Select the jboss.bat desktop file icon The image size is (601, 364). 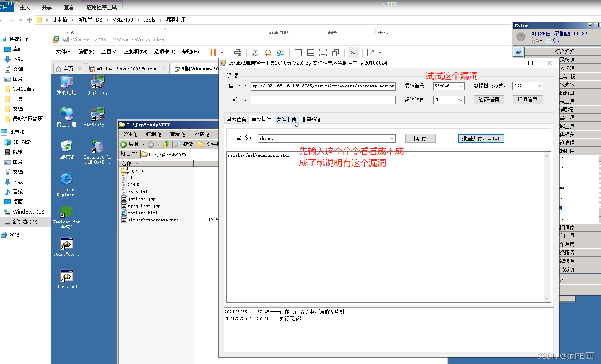click(66, 279)
